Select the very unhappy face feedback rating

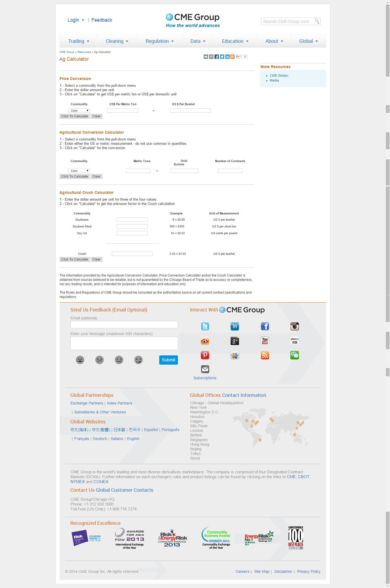pos(80,360)
